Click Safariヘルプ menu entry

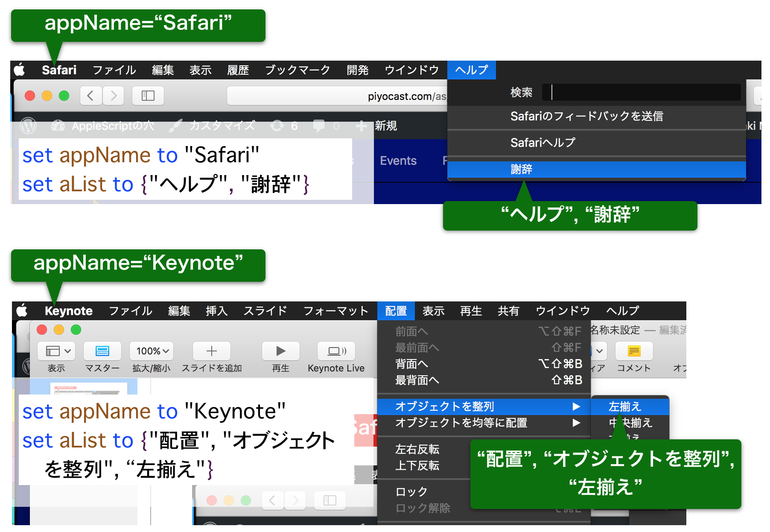click(543, 143)
